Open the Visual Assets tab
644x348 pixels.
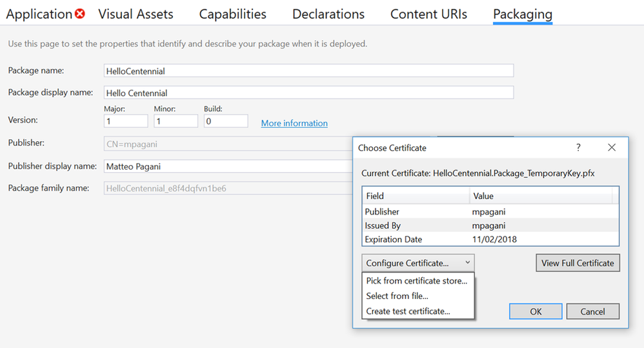point(136,14)
